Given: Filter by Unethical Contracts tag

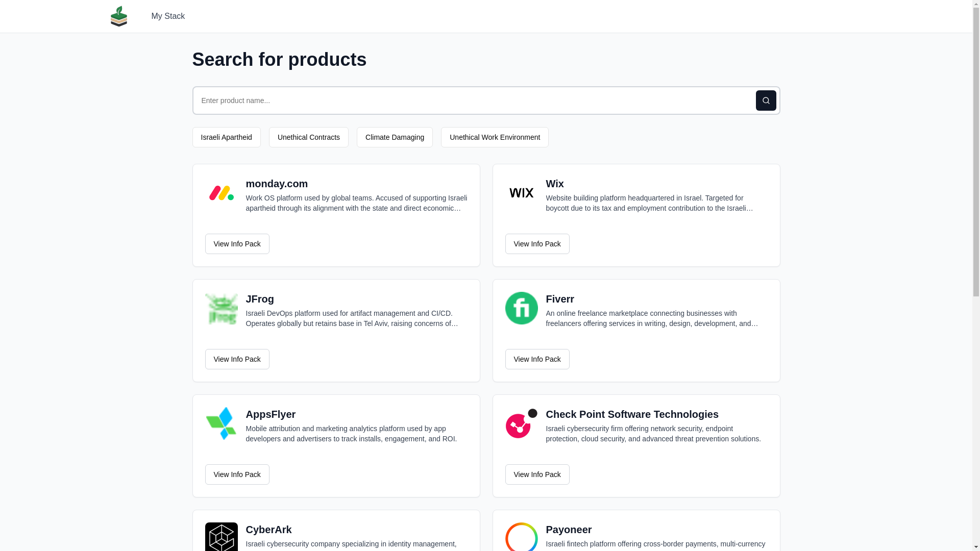Looking at the screenshot, I should (309, 137).
